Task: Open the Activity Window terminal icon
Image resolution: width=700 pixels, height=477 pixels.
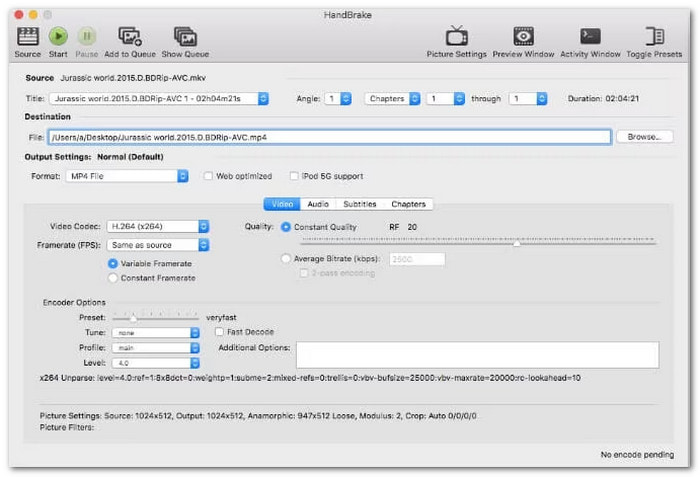Action: 590,36
